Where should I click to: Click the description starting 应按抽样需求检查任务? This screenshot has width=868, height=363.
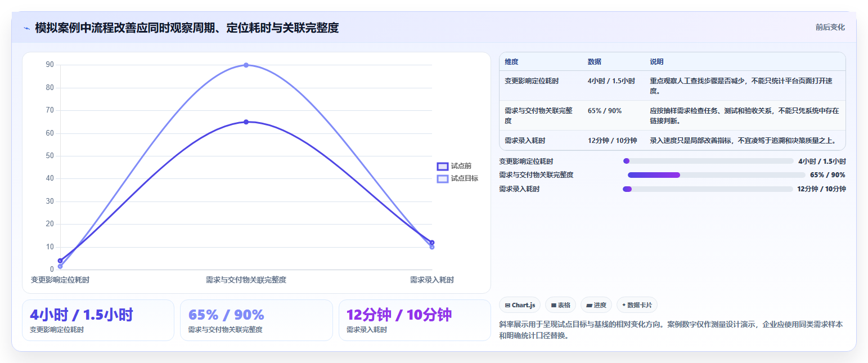pyautogui.click(x=744, y=115)
